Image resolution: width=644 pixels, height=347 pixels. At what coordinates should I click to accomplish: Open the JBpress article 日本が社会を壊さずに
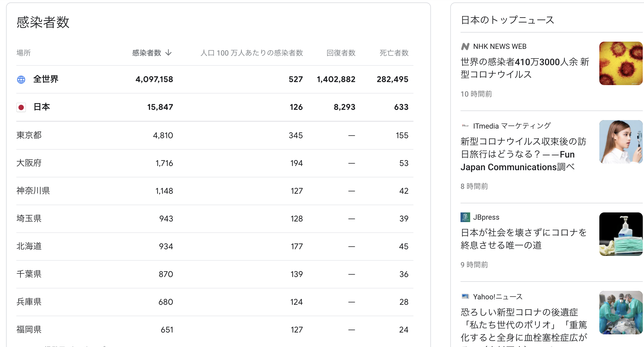(523, 239)
